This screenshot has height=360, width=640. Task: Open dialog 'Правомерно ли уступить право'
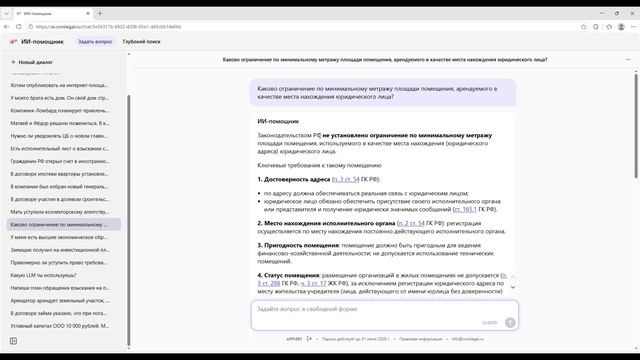click(x=59, y=262)
